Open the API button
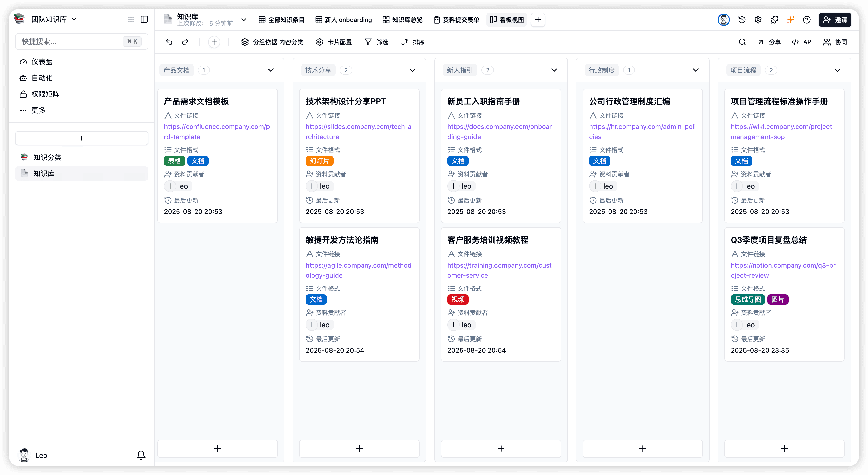 [x=802, y=42]
